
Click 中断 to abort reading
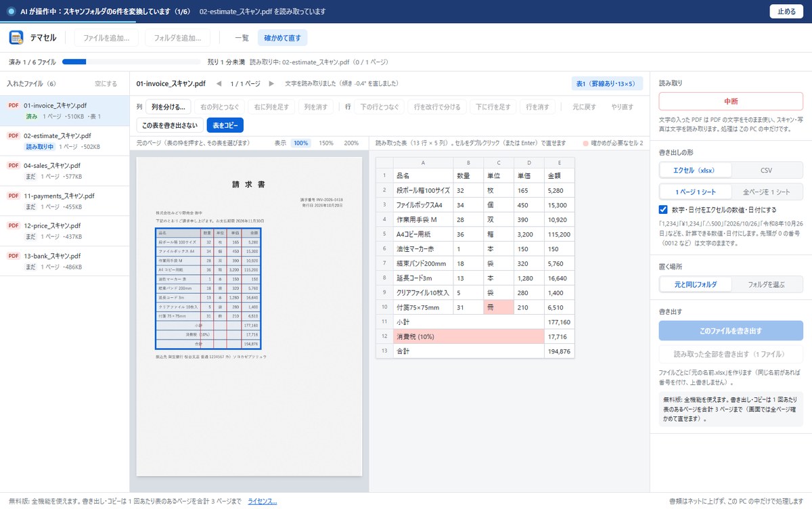click(x=731, y=102)
